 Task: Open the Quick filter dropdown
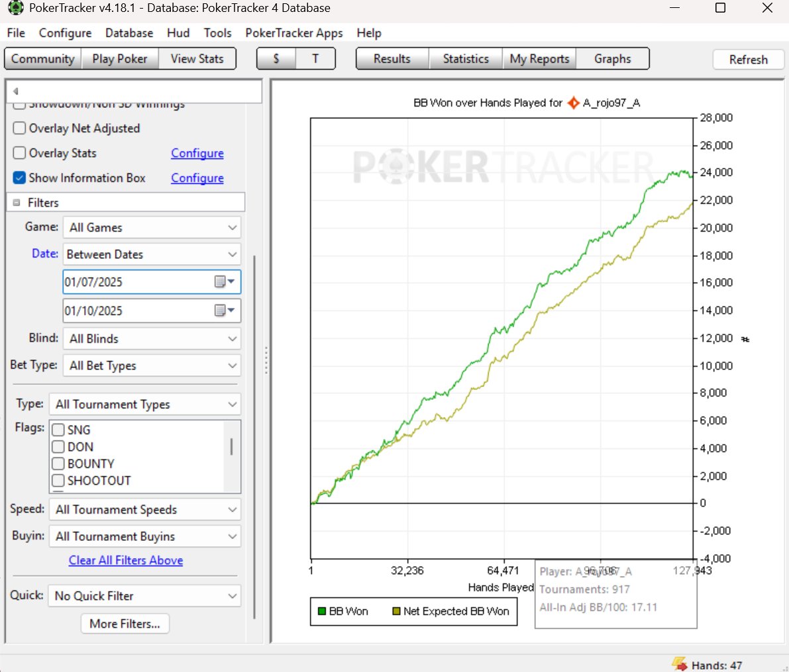(144, 596)
